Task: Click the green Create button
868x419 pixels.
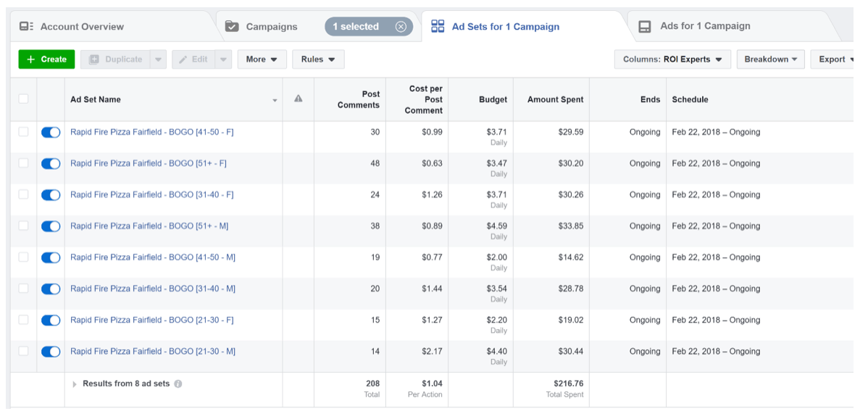Action: 46,59
